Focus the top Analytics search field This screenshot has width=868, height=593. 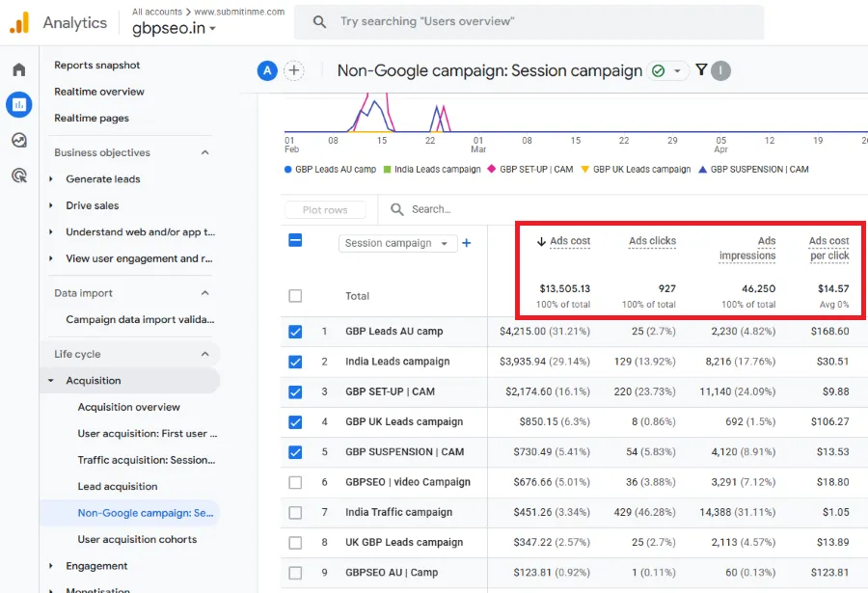tap(529, 21)
